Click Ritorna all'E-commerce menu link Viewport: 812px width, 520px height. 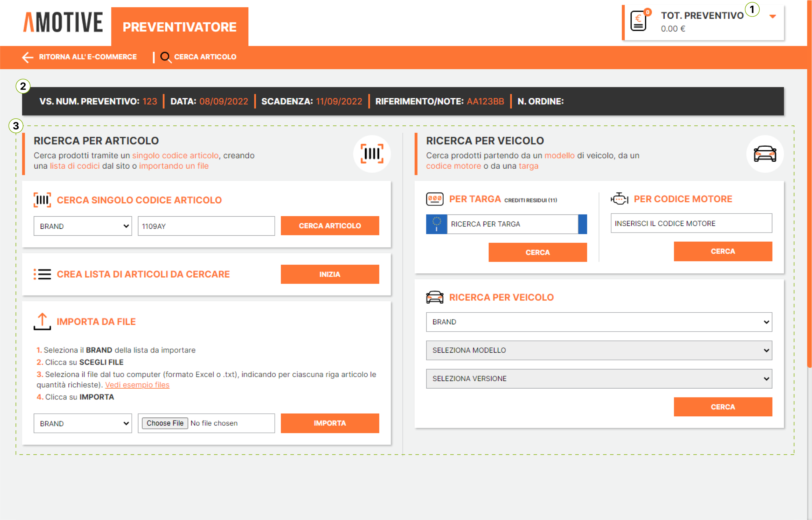(x=88, y=57)
